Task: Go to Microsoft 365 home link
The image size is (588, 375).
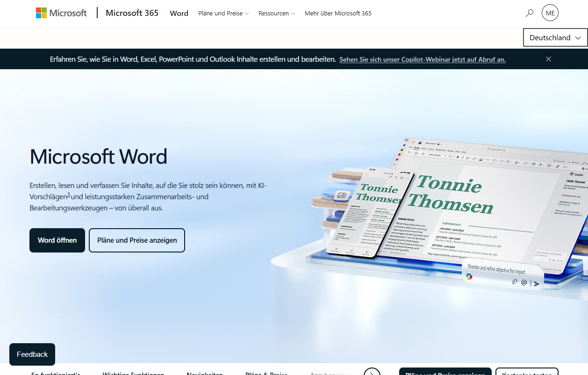Action: tap(132, 13)
